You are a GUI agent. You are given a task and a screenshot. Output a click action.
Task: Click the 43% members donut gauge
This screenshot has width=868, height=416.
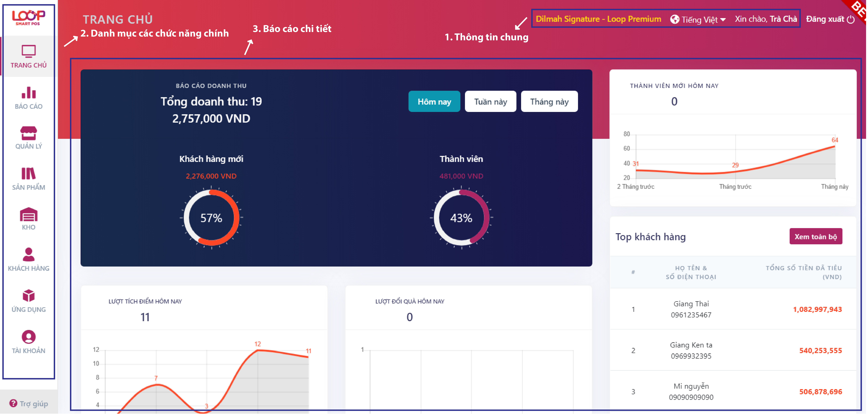461,218
